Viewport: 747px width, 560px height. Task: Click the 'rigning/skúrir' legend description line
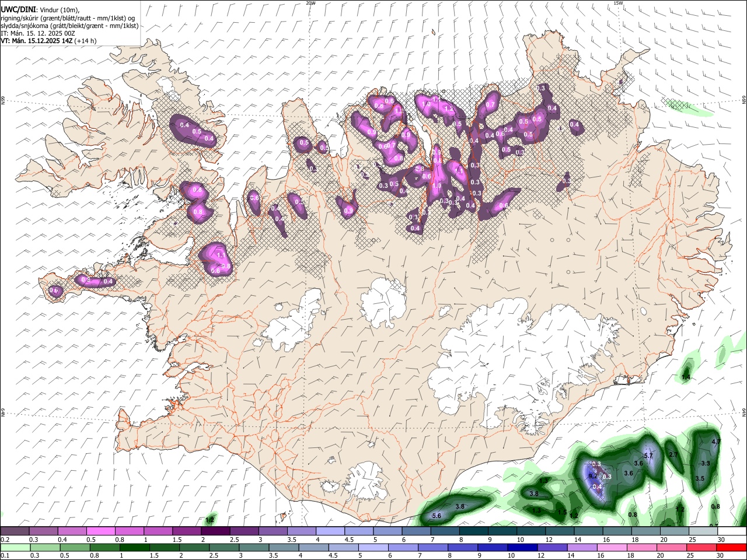coord(68,17)
